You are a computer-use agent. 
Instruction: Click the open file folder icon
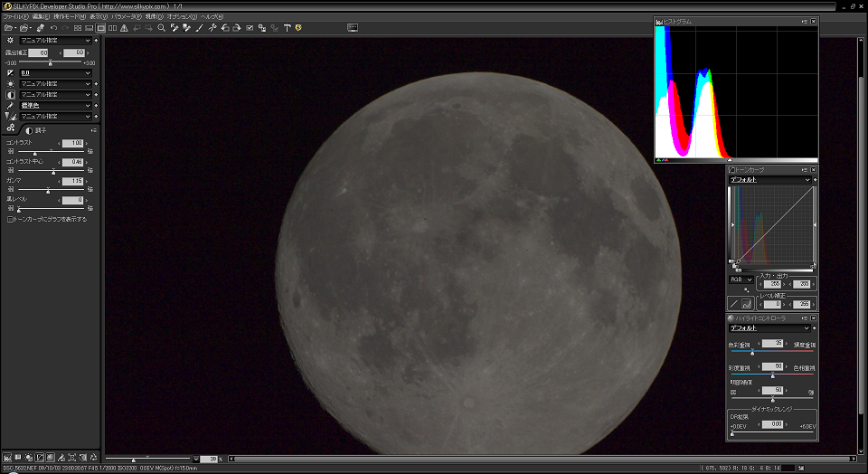click(x=8, y=28)
